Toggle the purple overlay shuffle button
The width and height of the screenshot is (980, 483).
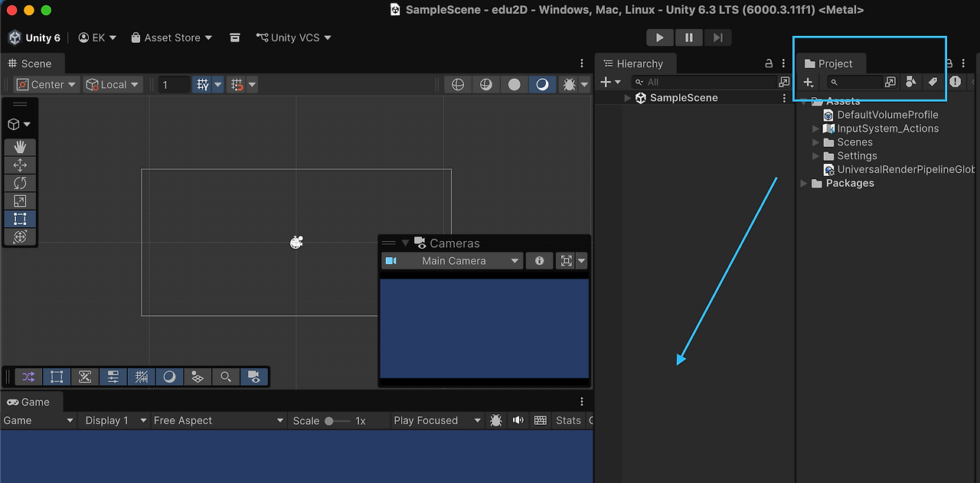coord(28,377)
